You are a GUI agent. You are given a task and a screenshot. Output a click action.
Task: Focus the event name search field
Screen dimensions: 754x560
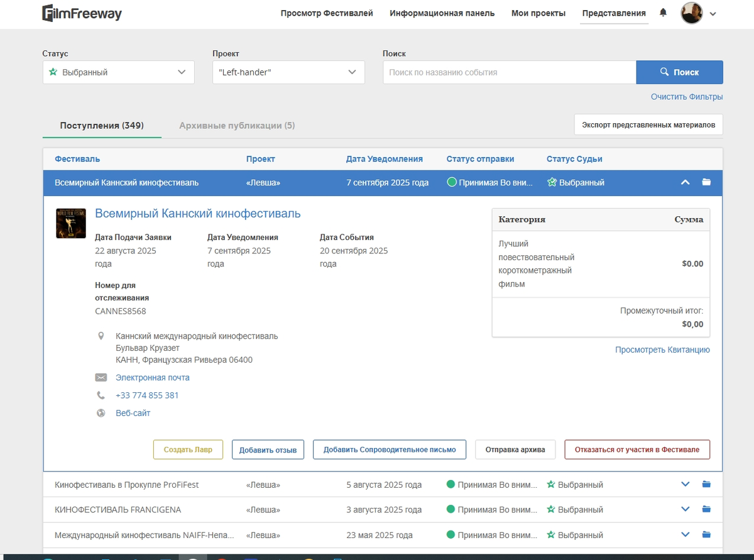pos(510,72)
